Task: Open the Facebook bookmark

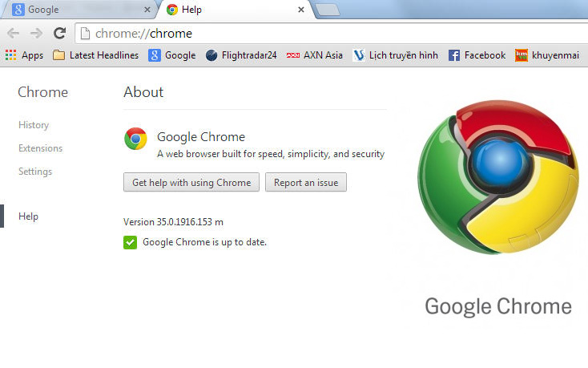Action: coord(477,55)
